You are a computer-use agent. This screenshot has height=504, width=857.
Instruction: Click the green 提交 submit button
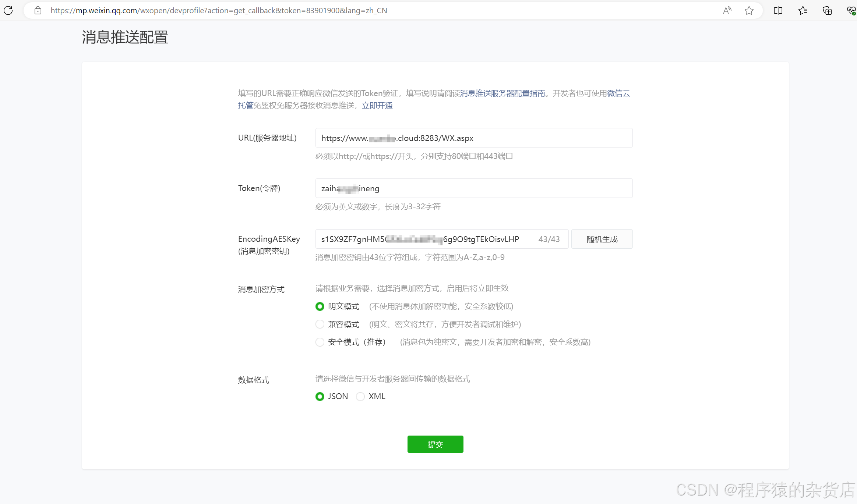(435, 444)
